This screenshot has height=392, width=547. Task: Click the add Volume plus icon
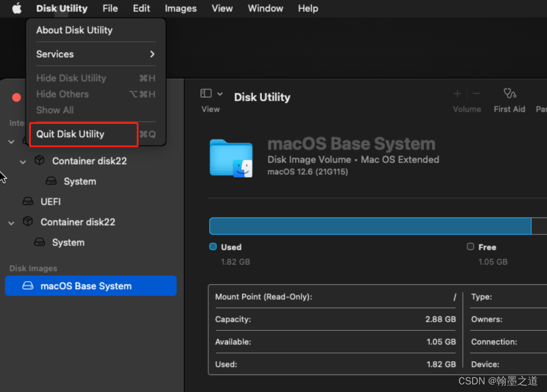(457, 94)
